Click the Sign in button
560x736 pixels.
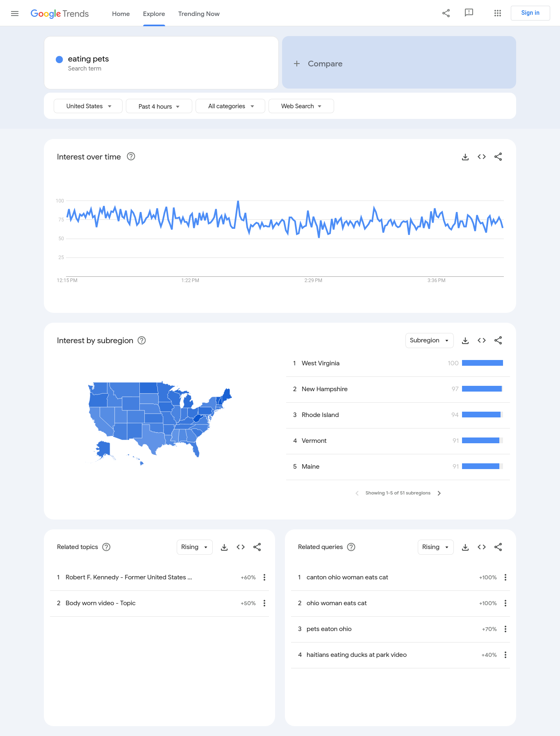530,13
